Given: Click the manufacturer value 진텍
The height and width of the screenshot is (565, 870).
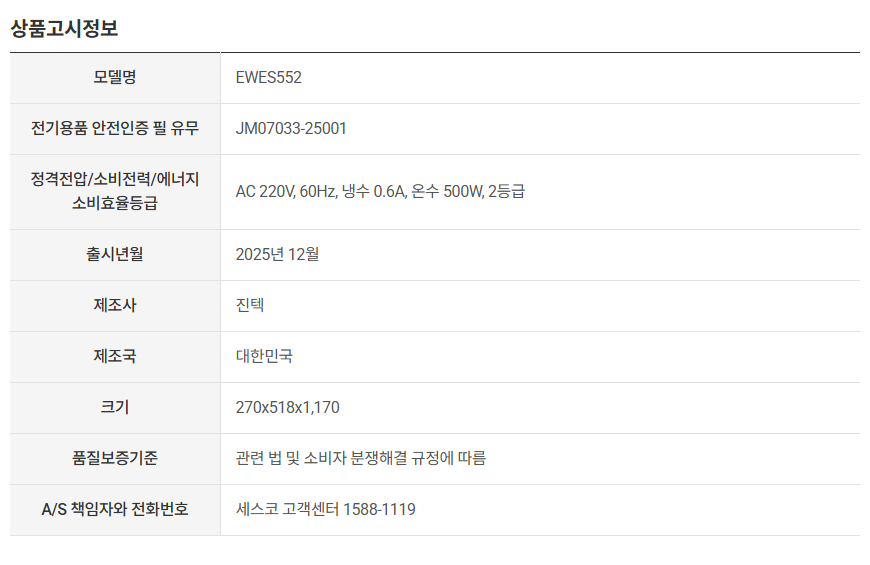Looking at the screenshot, I should click(250, 305).
